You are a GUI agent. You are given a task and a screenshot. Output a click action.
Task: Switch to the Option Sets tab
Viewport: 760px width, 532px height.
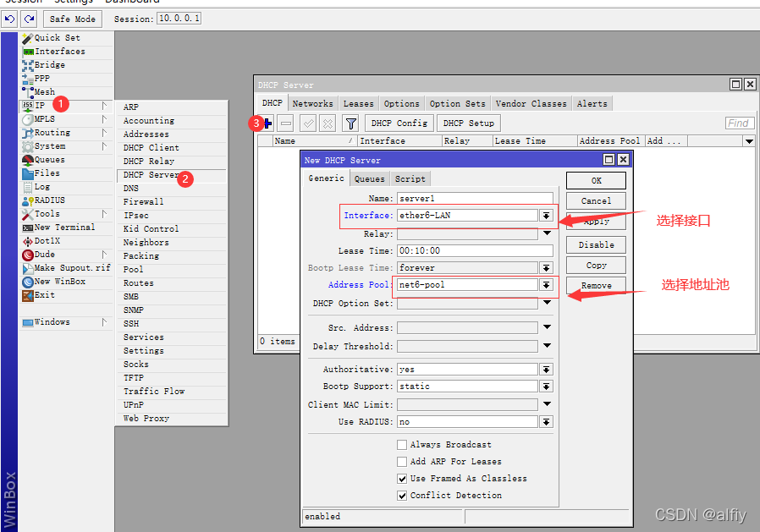[458, 104]
